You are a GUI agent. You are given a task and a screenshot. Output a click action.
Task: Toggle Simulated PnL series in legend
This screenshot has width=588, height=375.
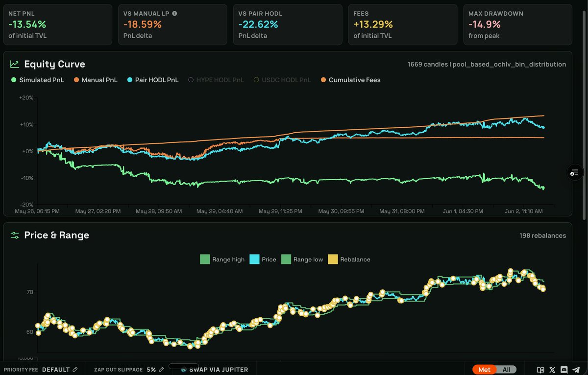click(x=38, y=80)
